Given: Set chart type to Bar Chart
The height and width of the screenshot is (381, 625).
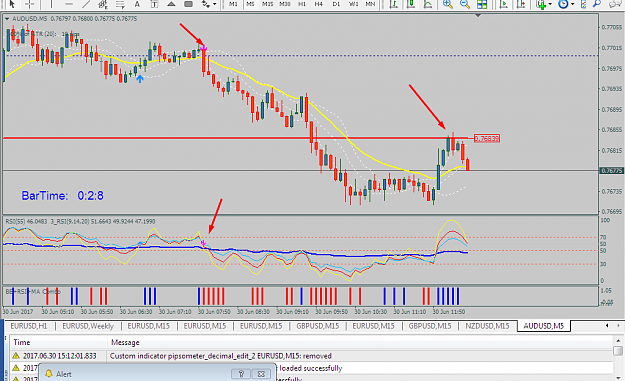Looking at the screenshot, I should tap(394, 4).
